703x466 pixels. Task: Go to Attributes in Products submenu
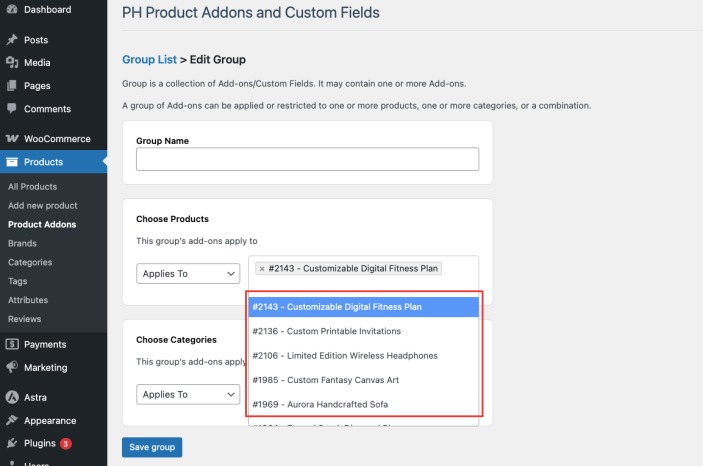28,300
